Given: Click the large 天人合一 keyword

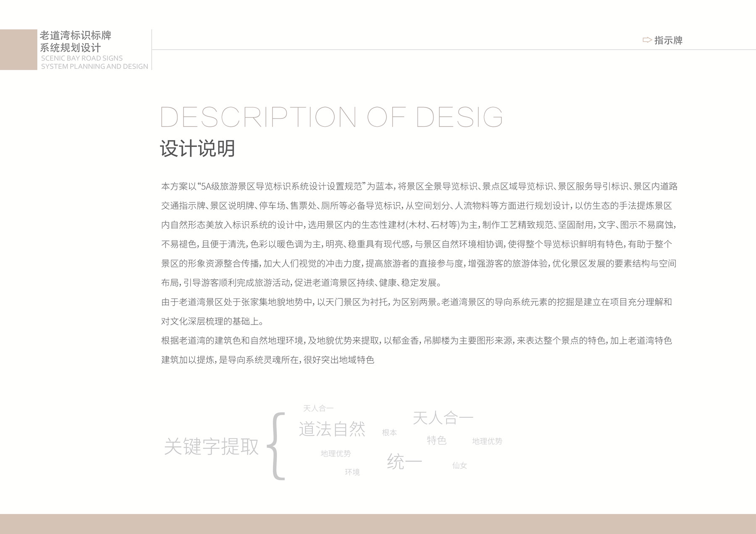Looking at the screenshot, I should pos(443,418).
